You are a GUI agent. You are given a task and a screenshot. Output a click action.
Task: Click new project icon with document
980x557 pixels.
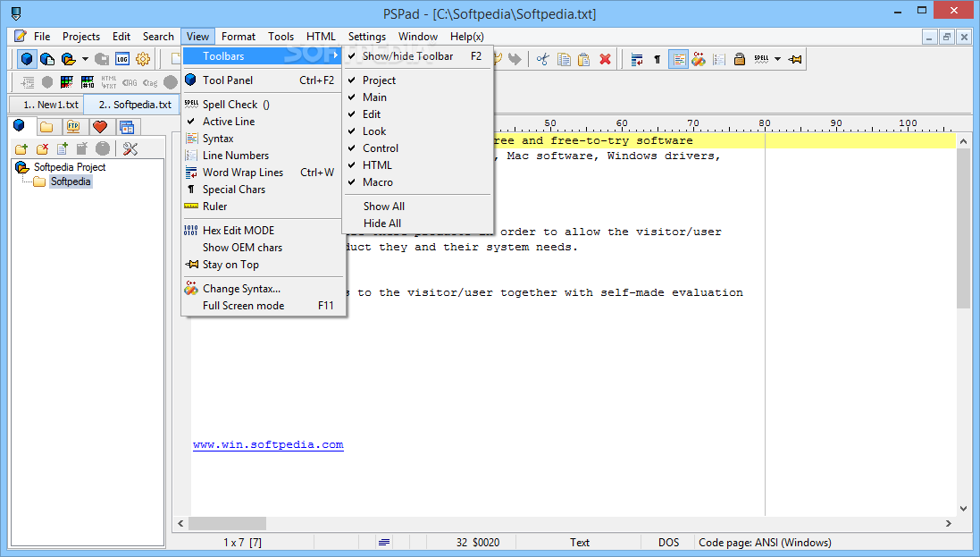47,59
